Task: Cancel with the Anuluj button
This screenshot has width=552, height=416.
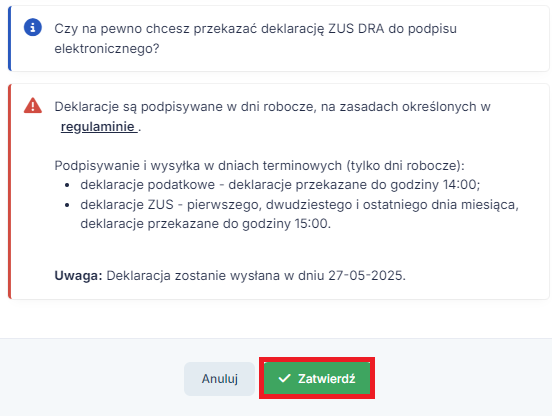Action: coord(219,379)
